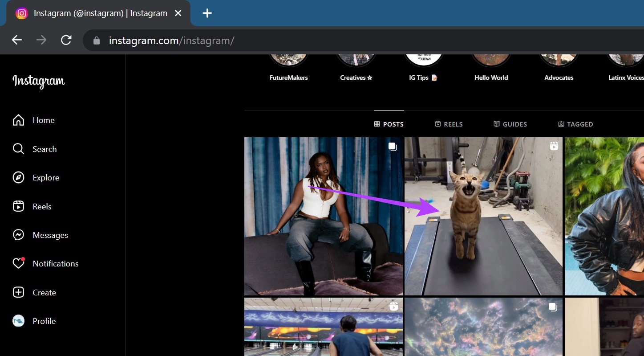Open Profile using the avatar icon
This screenshot has width=644, height=356.
click(x=18, y=321)
